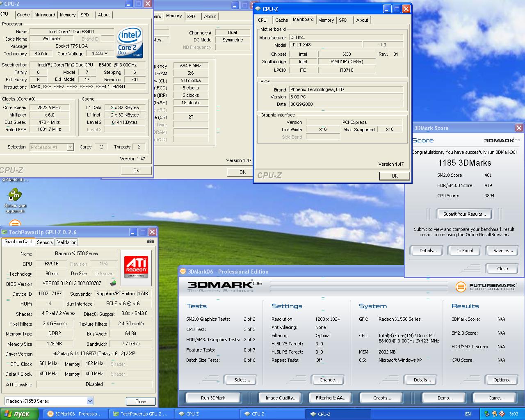Screen dimensions: 525x420
Task: Click the EN language indicator in the tray
Action: pos(468,414)
